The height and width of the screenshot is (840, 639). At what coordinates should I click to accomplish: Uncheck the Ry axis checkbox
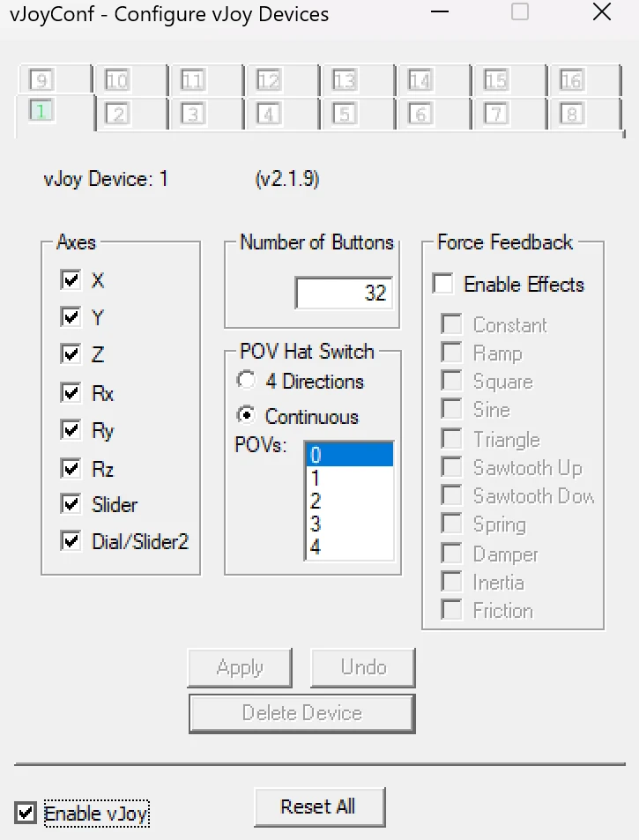point(71,430)
